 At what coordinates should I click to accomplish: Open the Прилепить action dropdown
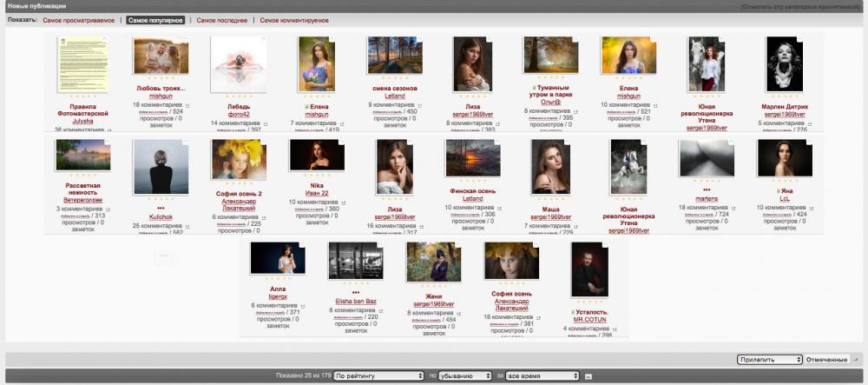click(x=769, y=360)
